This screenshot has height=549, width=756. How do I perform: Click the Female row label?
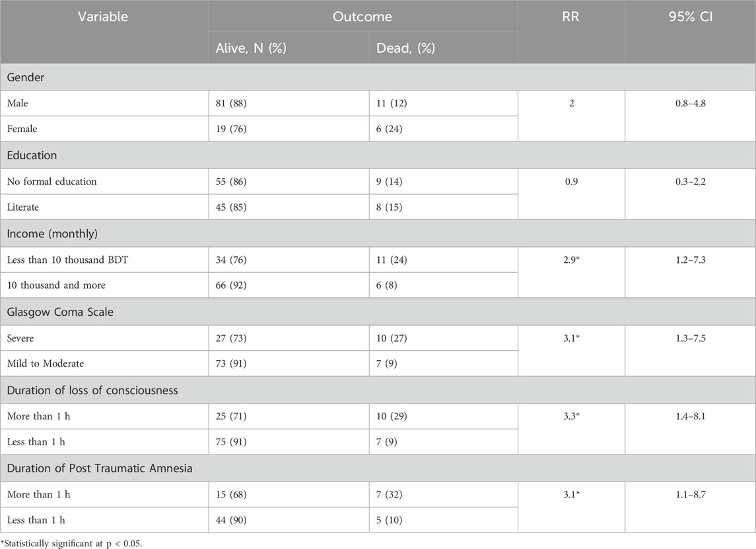click(23, 128)
